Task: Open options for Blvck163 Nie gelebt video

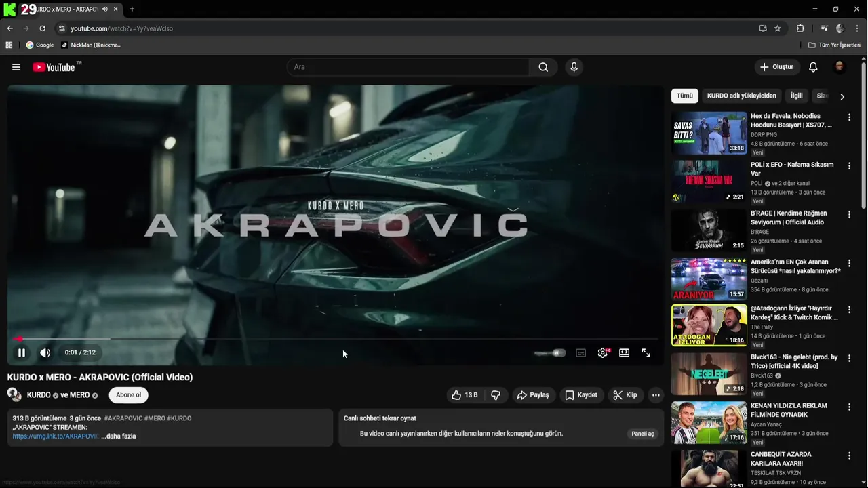Action: [849, 359]
